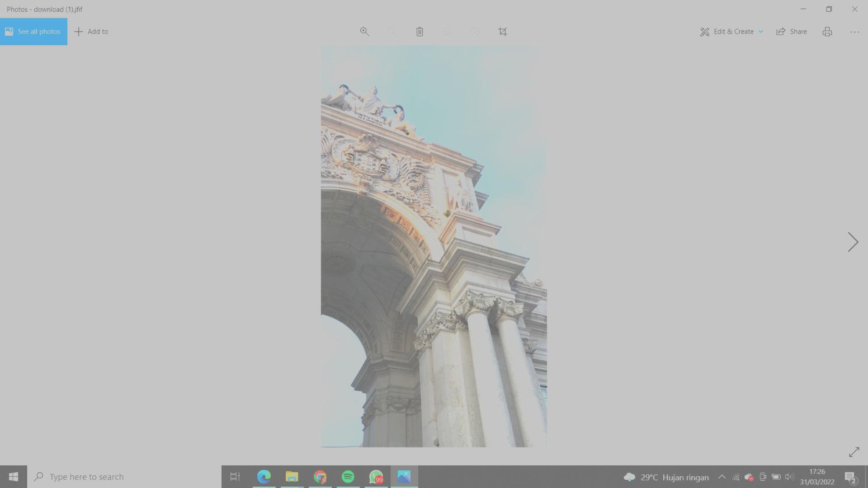Click See all photos button
The height and width of the screenshot is (488, 868).
click(x=33, y=32)
